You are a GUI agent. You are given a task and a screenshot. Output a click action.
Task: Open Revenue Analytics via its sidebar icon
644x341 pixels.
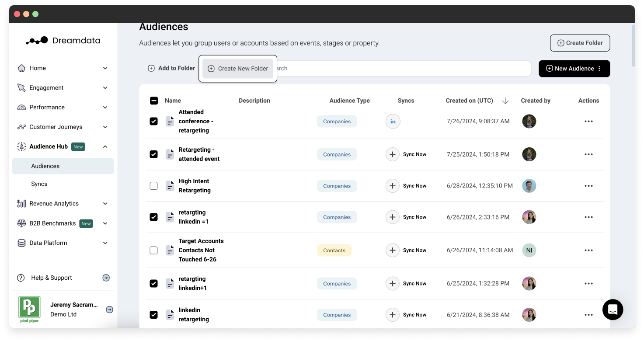(x=21, y=203)
